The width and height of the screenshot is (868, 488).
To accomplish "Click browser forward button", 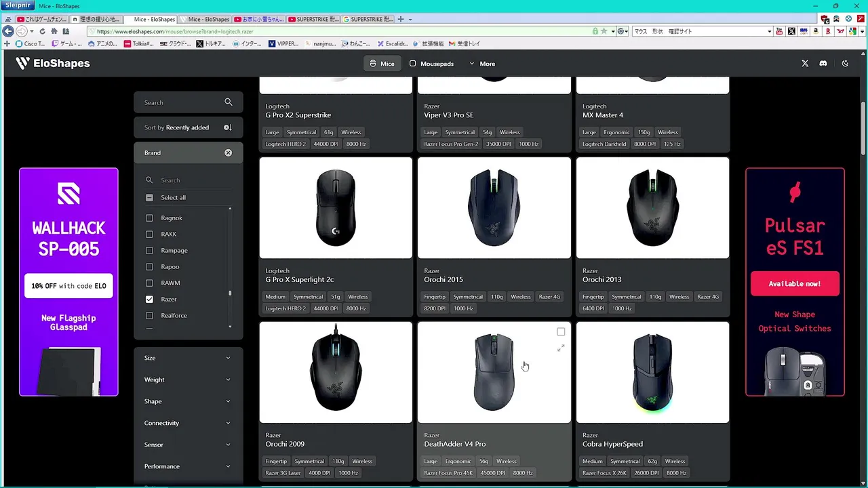I will coord(21,31).
